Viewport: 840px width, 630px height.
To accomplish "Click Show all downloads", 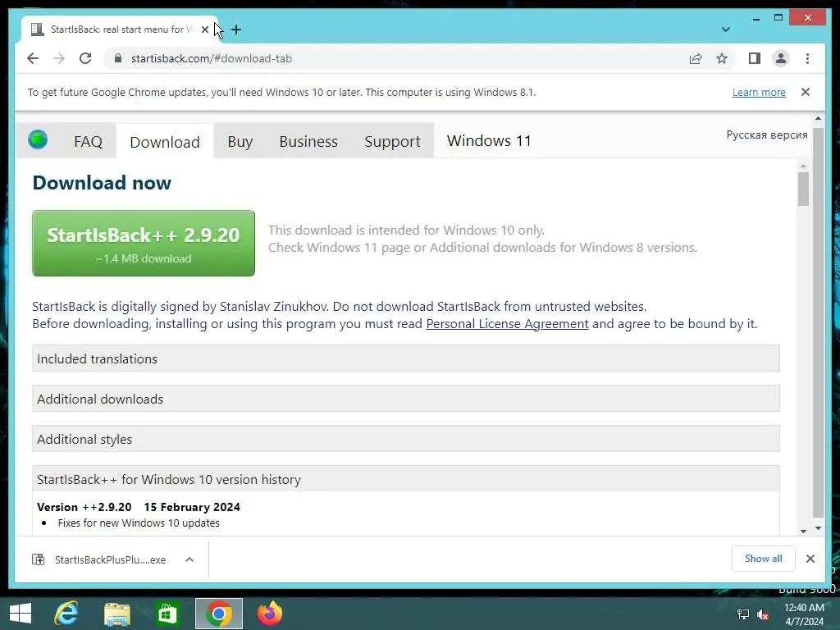I will coord(764,559).
